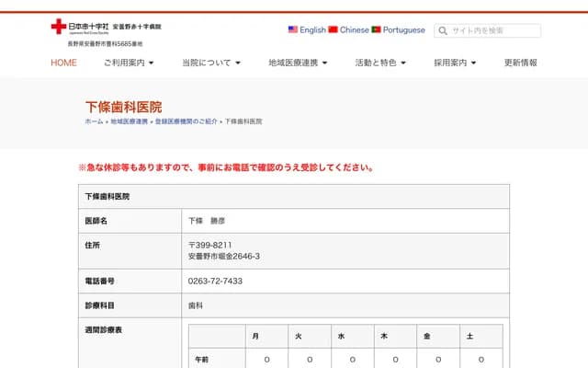
Task: Click the US flag icon
Action: [x=293, y=29]
